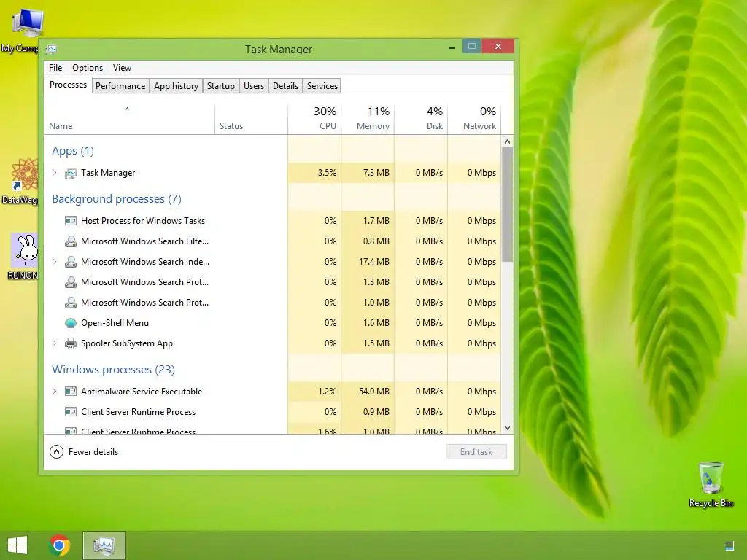Open the RUNON rabbit desktop icon
747x560 pixels.
23,256
